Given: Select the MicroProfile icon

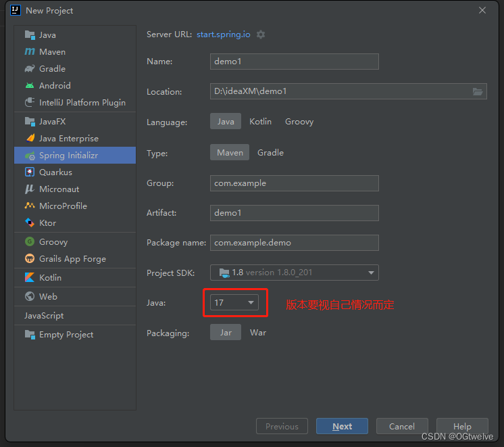Looking at the screenshot, I should click(x=30, y=206).
